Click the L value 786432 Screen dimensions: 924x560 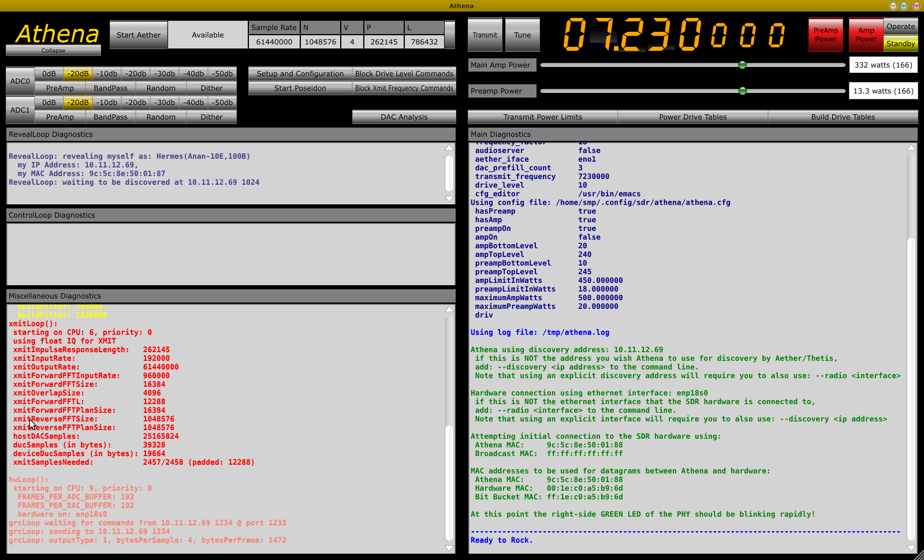point(424,42)
